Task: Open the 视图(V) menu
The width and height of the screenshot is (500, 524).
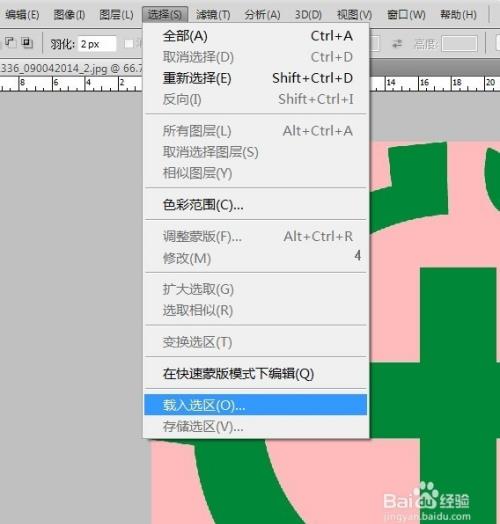Action: 354,15
